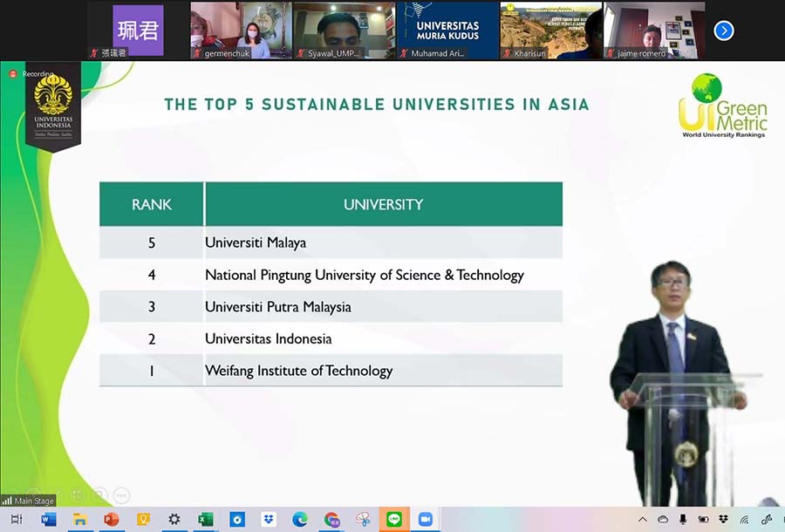Switch to Excel on the taskbar

pos(206,520)
